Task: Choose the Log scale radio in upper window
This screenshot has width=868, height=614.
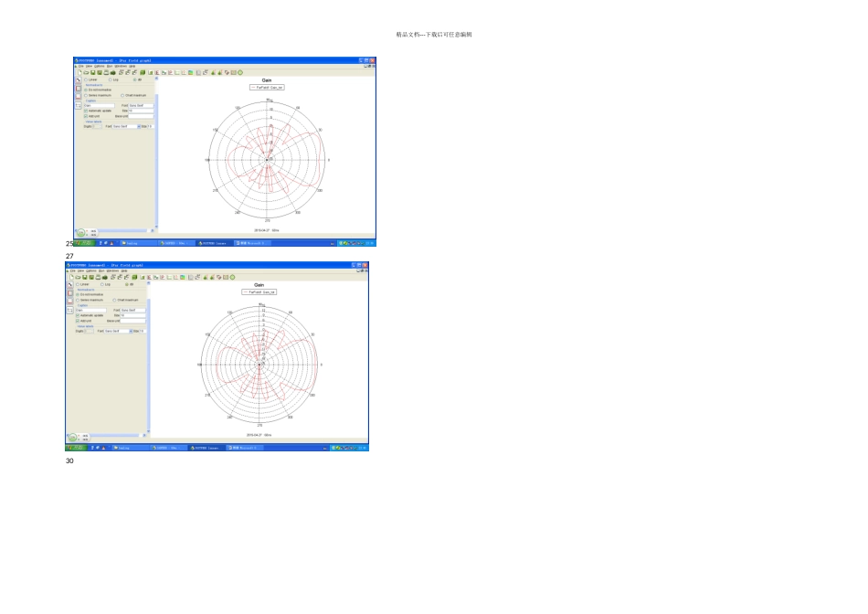Action: point(111,79)
